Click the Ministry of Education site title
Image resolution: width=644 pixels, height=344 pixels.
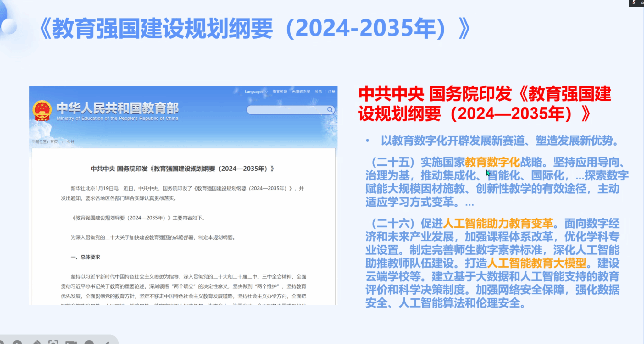(117, 108)
